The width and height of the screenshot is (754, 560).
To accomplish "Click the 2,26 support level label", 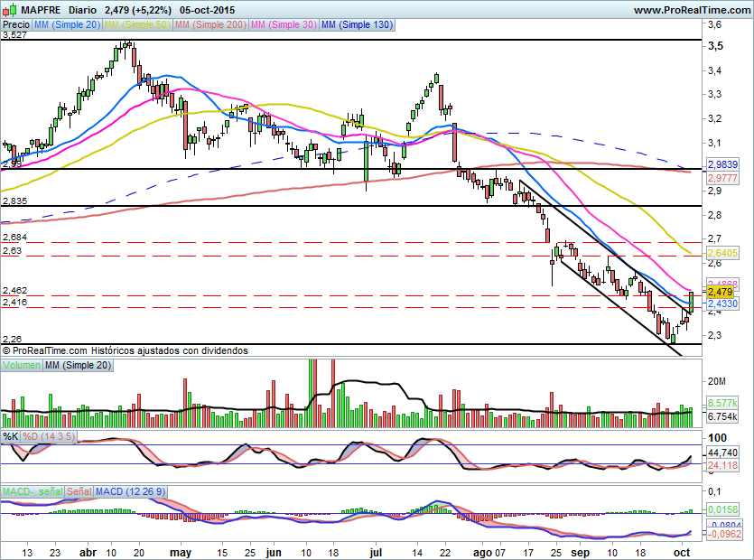I will (x=12, y=340).
